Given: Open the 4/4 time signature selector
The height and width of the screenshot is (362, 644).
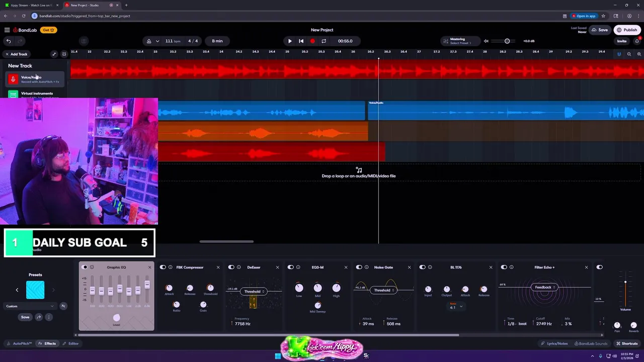Looking at the screenshot, I should (x=193, y=41).
